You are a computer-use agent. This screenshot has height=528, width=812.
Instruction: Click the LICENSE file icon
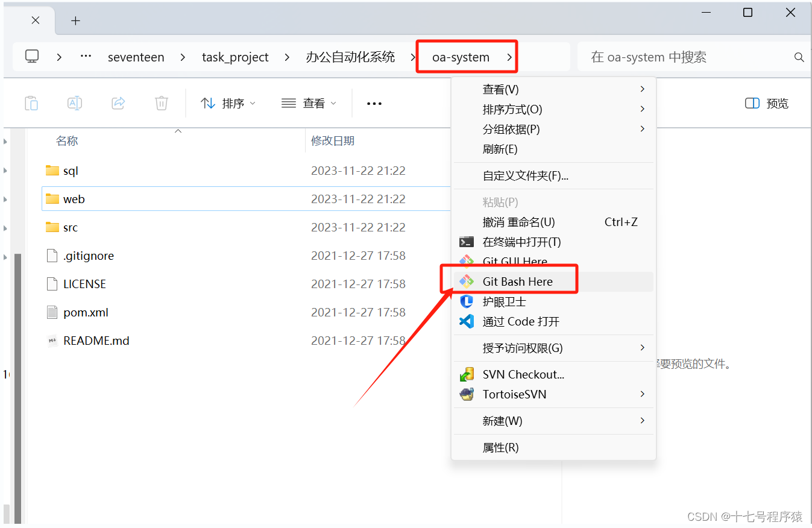[x=52, y=284]
